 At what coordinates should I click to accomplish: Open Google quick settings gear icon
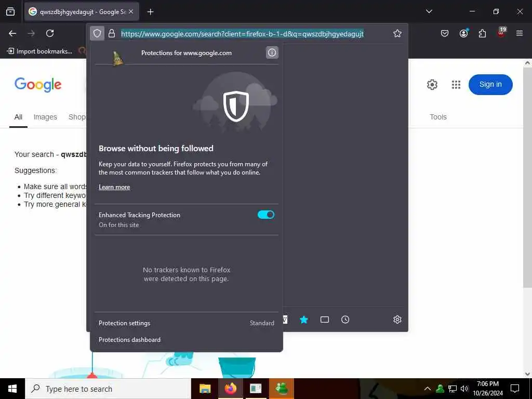coord(432,85)
